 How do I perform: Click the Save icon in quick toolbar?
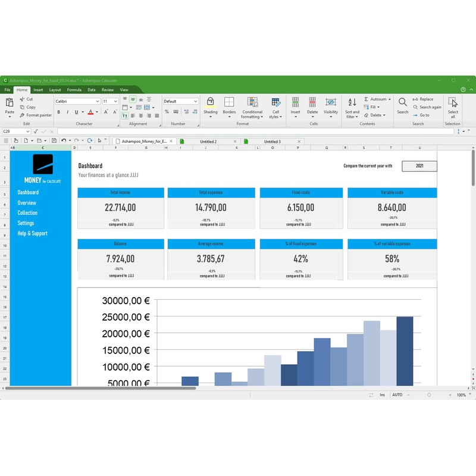point(54,140)
